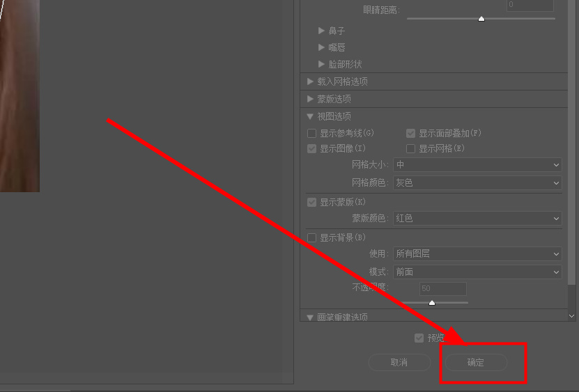Expand the 脸部形状 section
The image size is (579, 392).
tap(321, 64)
